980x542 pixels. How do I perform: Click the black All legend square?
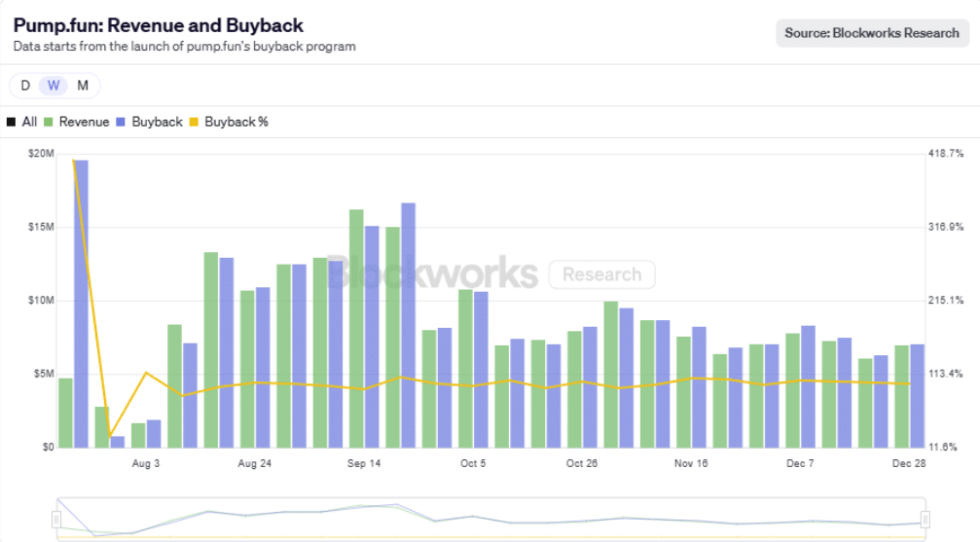coord(11,122)
